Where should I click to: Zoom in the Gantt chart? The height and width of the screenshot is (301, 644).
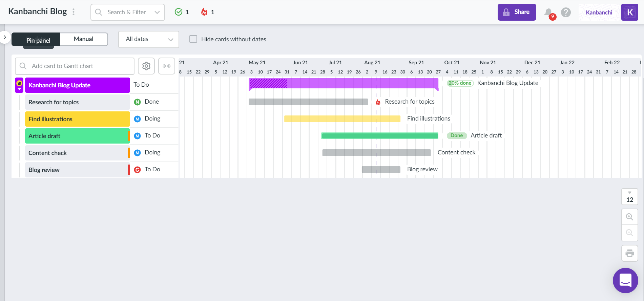(x=630, y=217)
